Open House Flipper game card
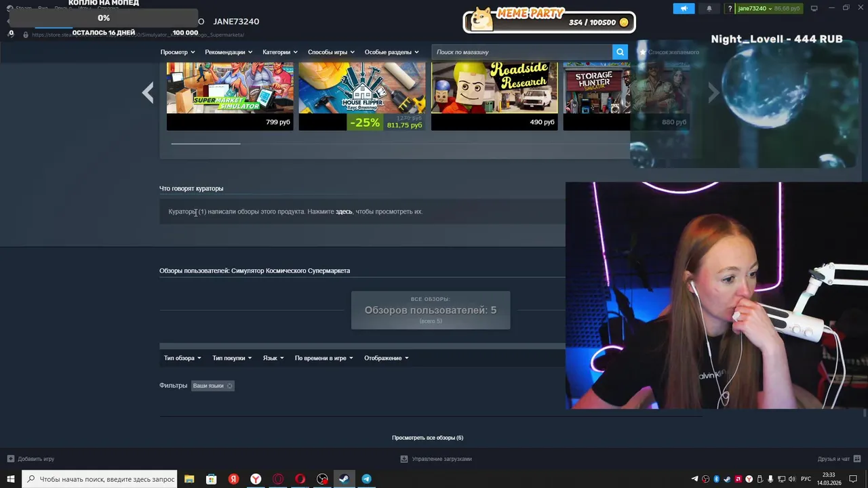This screenshot has height=488, width=868. (x=362, y=96)
